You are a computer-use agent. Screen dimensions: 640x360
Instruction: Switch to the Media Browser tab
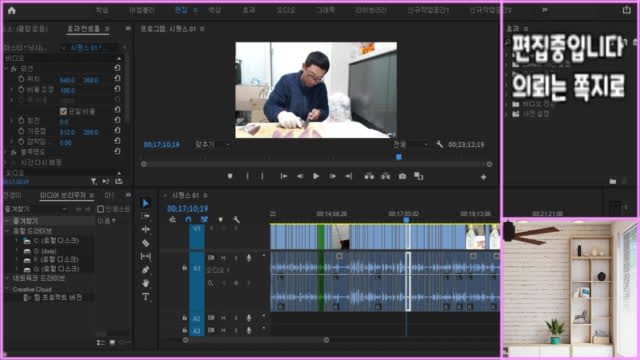[63, 196]
